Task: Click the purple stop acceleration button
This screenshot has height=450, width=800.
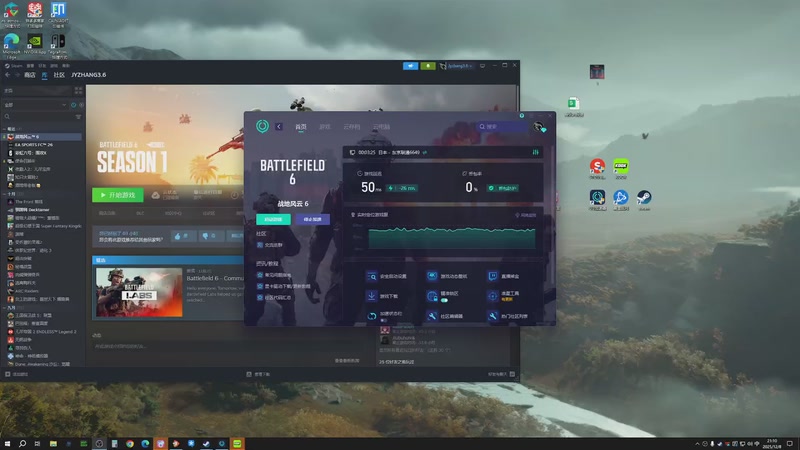Action: pyautogui.click(x=312, y=219)
